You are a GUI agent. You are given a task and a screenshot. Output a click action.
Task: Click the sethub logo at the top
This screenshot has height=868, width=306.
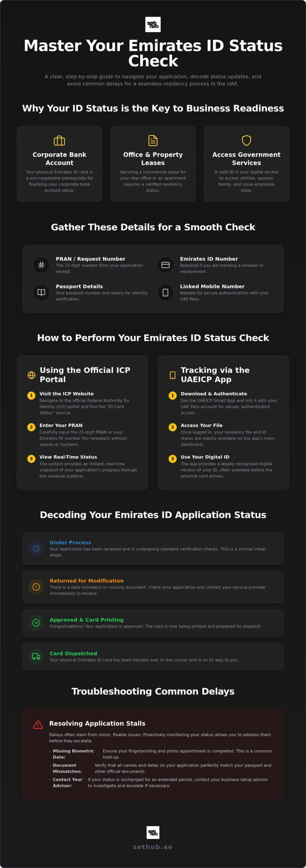point(153,24)
